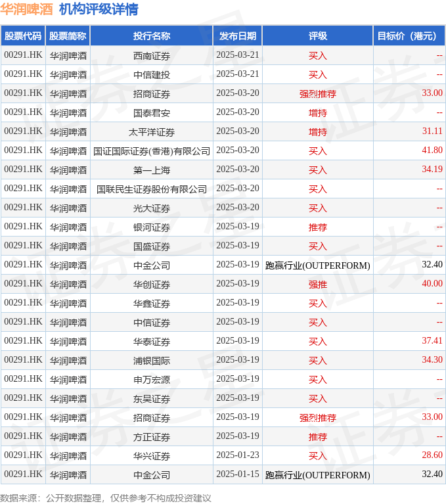Image resolution: width=446 pixels, height=504 pixels.
Task: Click the 2025-01-15 date cell
Action: [238, 474]
